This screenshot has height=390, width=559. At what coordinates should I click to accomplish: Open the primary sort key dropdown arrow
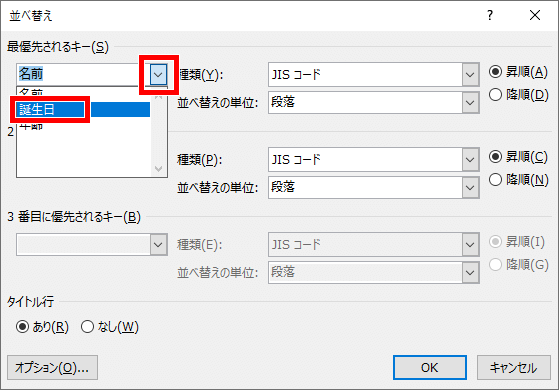(158, 75)
